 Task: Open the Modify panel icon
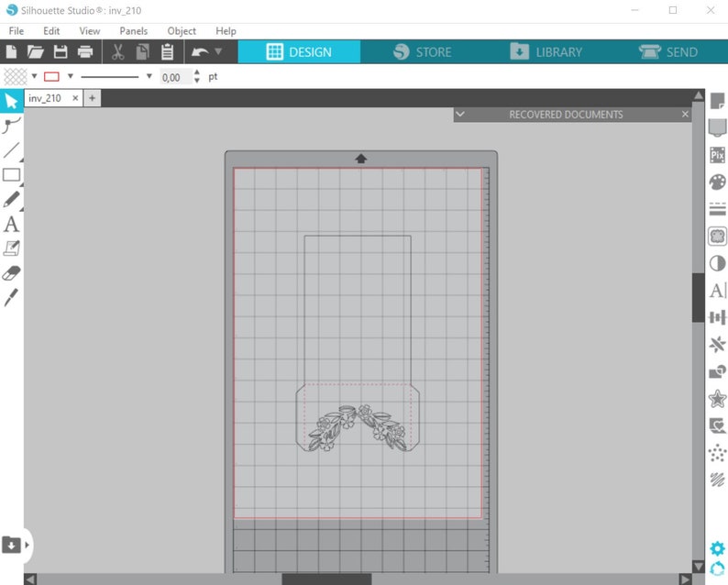717,371
